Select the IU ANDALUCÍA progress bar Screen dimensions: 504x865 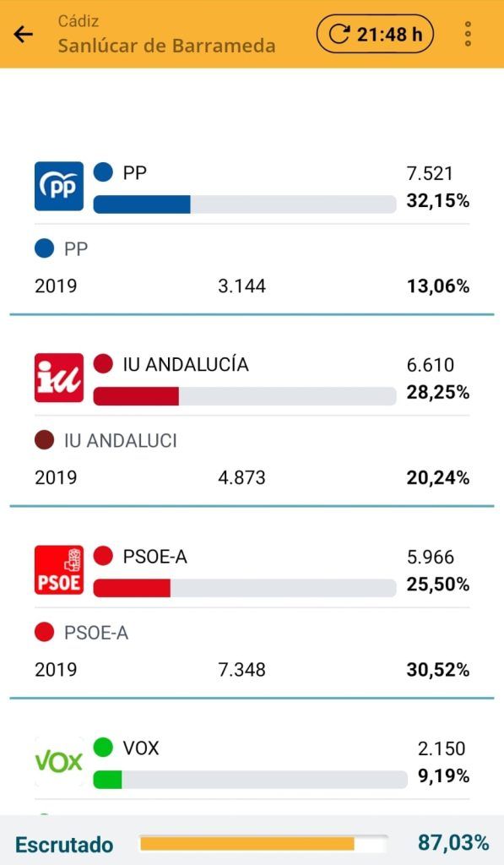(x=245, y=396)
